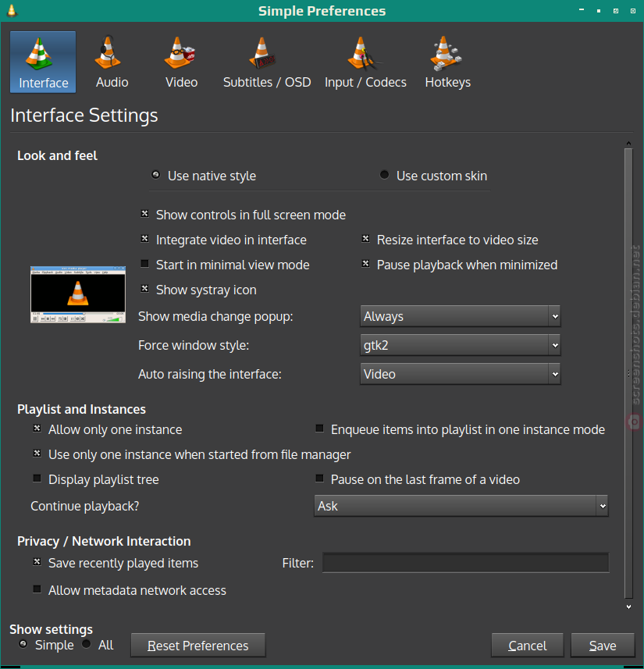
Task: Uncheck Save recently played items
Action: click(x=37, y=562)
